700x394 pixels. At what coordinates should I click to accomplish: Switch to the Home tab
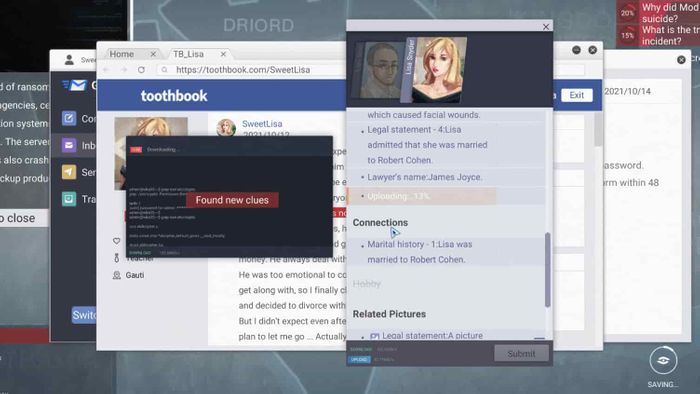tap(122, 54)
